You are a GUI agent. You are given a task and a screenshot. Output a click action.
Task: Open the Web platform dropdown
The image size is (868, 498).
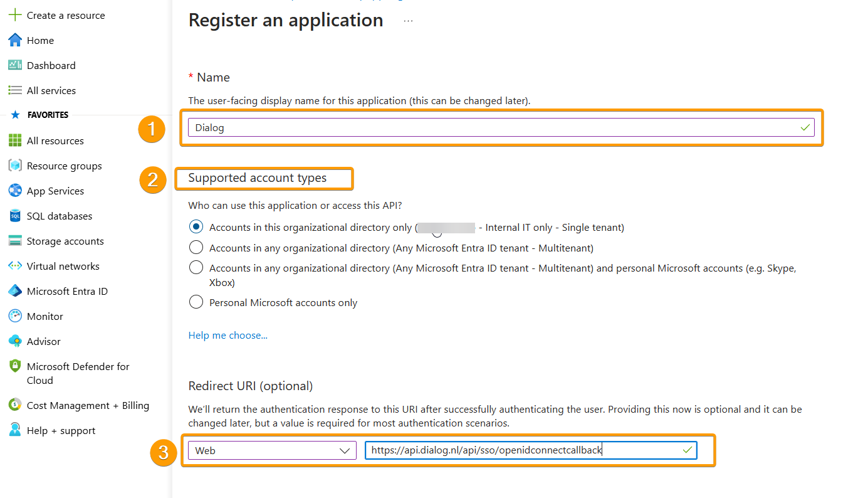tap(272, 450)
